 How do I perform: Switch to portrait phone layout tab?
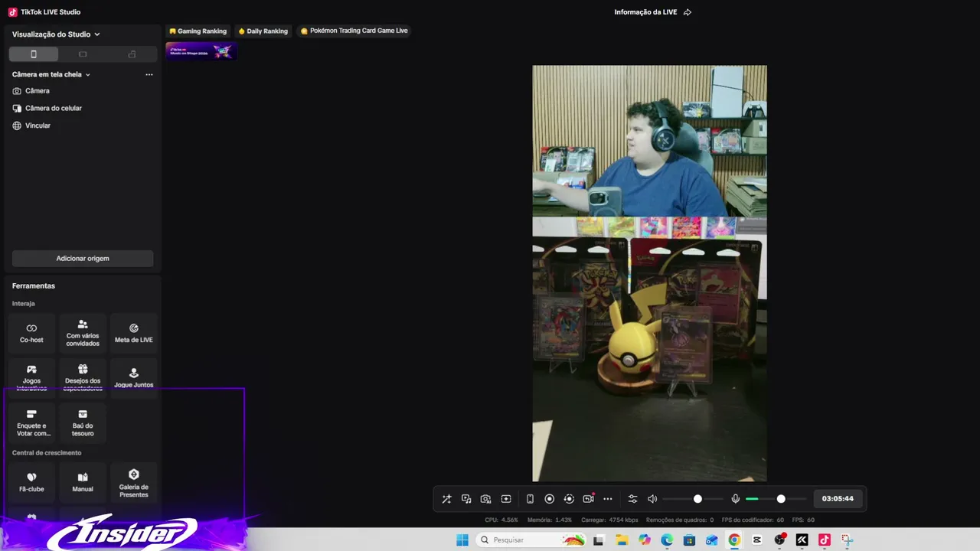pyautogui.click(x=34, y=54)
